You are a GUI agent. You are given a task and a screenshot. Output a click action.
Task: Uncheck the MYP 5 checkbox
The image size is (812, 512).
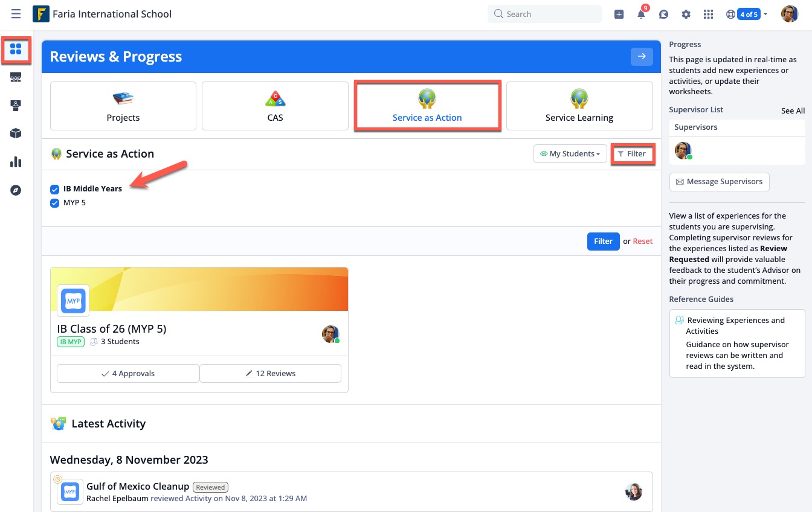(55, 203)
